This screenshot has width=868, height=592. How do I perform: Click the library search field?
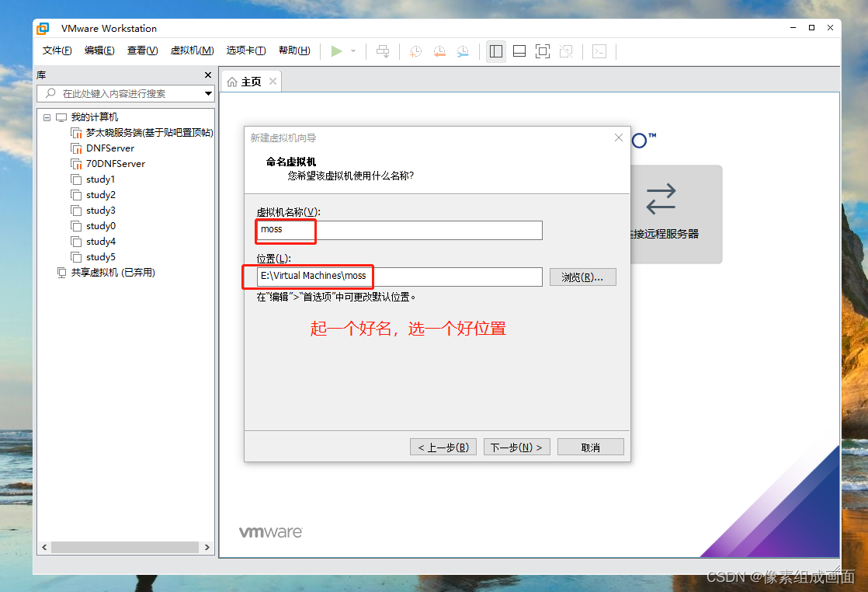126,93
